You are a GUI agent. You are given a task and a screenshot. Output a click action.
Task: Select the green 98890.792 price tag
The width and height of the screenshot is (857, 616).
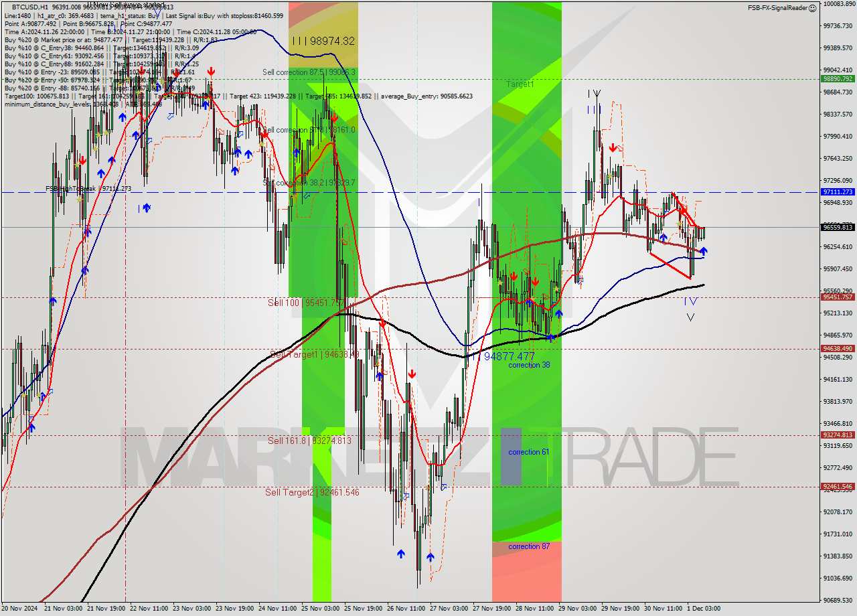tap(837, 78)
